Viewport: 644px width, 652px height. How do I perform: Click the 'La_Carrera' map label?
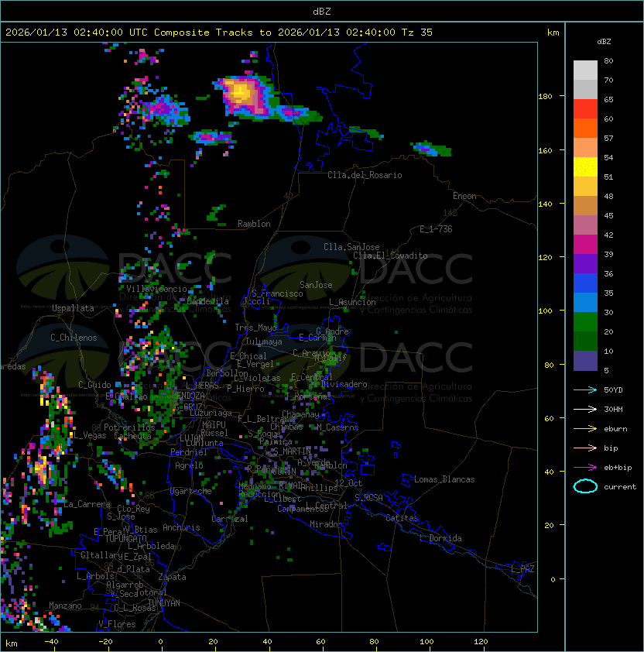87,504
